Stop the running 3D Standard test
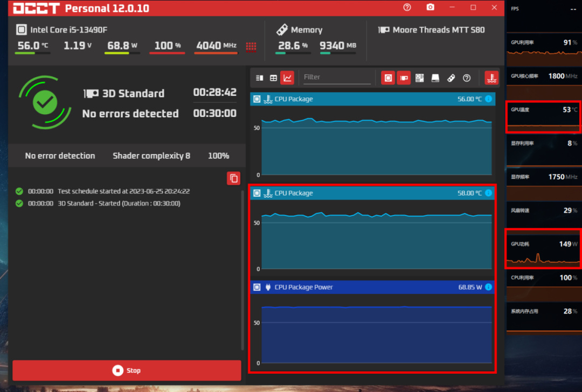Image resolution: width=582 pixels, height=392 pixels. click(x=127, y=370)
